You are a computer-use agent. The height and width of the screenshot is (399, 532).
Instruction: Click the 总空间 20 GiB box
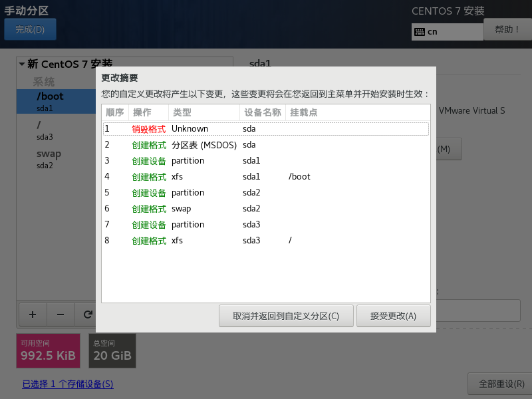click(x=112, y=351)
